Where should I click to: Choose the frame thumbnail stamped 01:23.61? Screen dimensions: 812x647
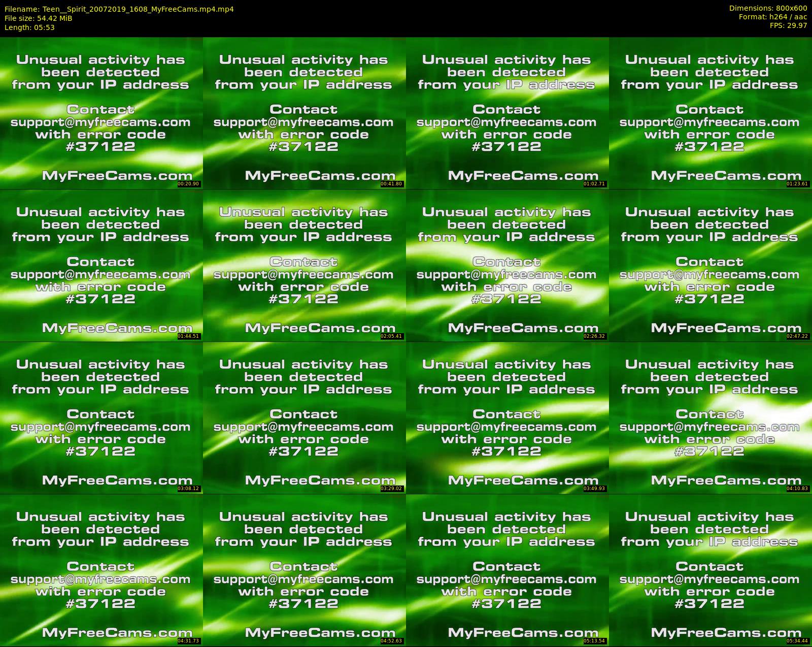click(710, 113)
